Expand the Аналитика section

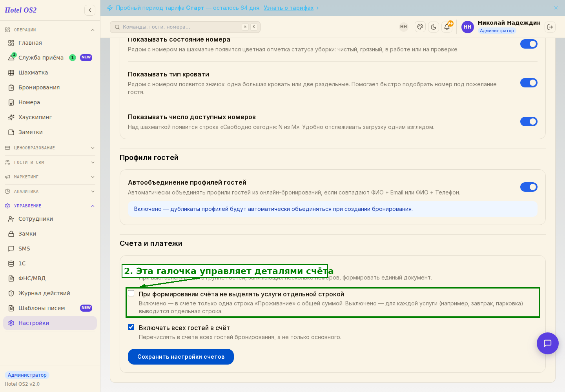pos(50,191)
